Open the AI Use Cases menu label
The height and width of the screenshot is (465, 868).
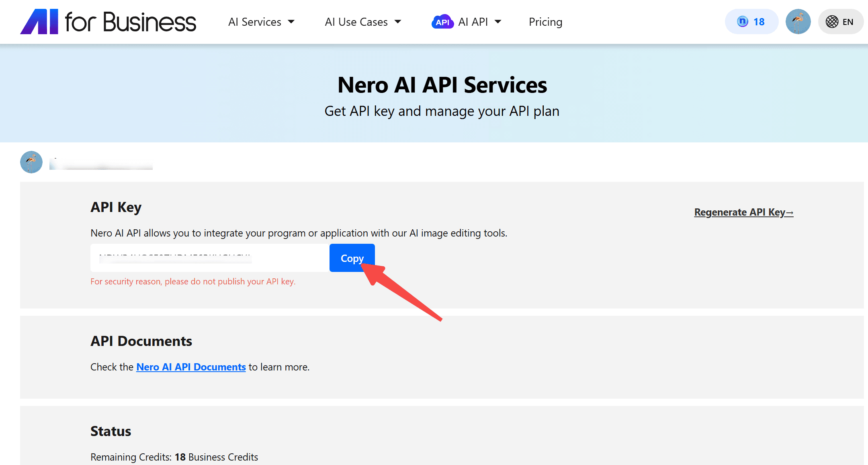tap(356, 22)
